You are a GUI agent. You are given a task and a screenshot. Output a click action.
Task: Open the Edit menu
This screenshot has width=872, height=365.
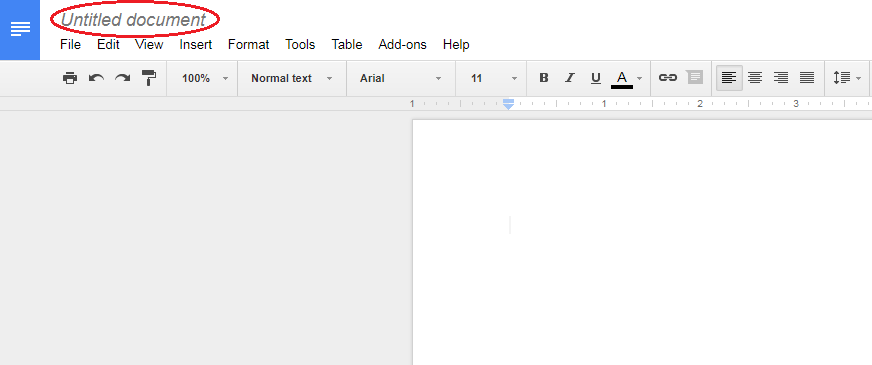[x=108, y=45]
